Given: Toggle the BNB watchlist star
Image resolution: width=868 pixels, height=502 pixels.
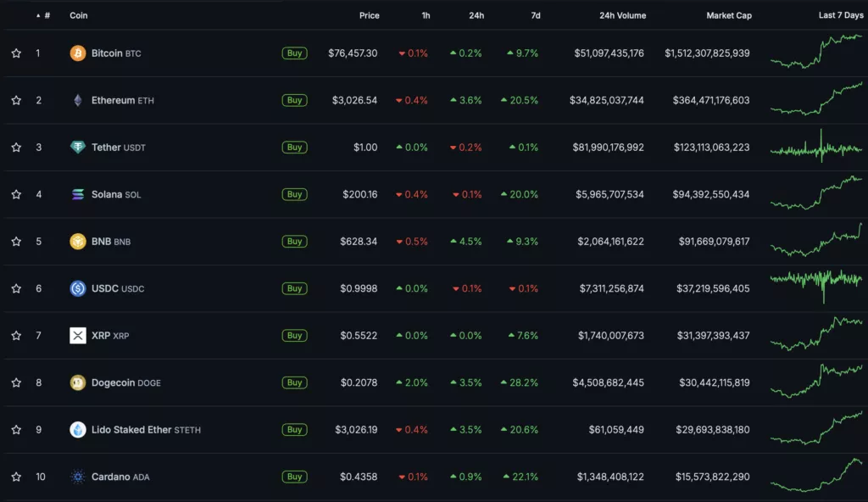Looking at the screenshot, I should click(16, 242).
